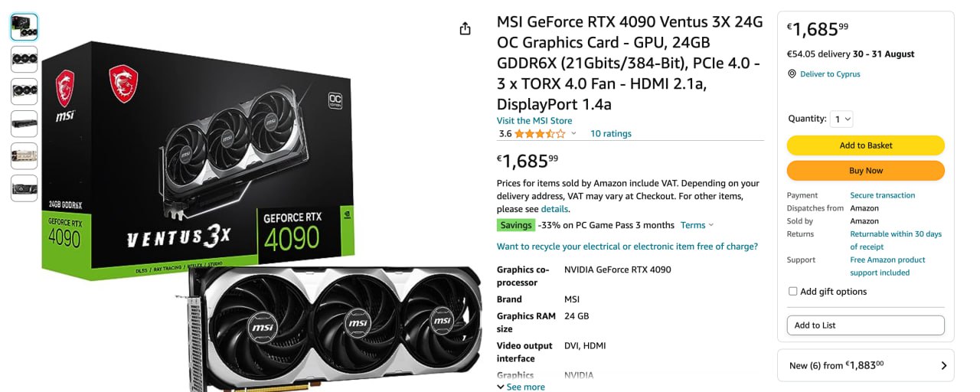Tick the Add gift options checkbox
The width and height of the screenshot is (980, 392).
coord(792,292)
